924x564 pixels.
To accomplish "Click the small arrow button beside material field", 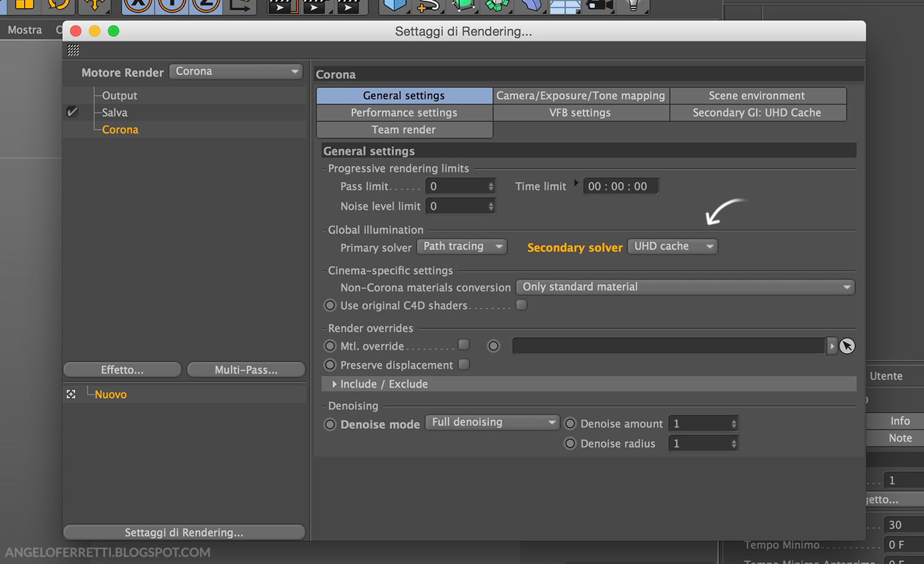I will click(832, 346).
